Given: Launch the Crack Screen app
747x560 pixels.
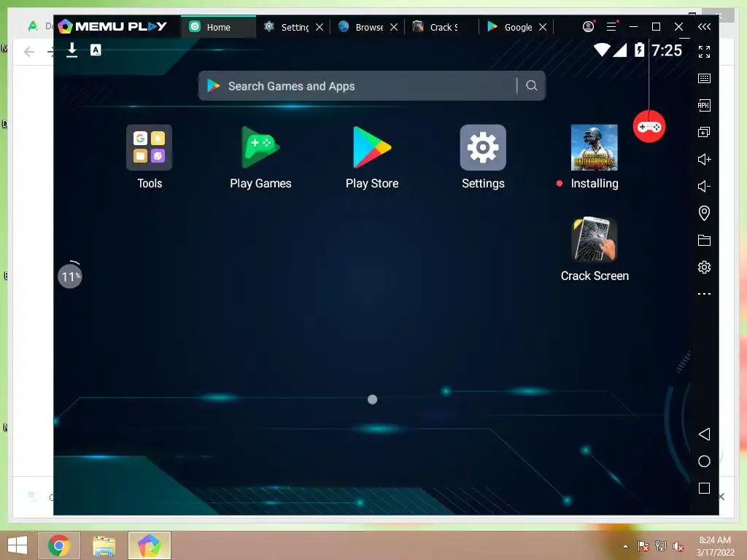Looking at the screenshot, I should (594, 239).
